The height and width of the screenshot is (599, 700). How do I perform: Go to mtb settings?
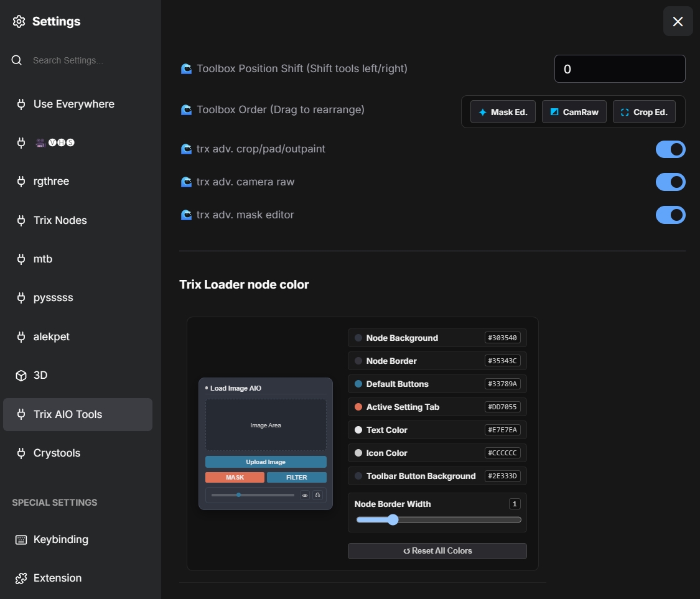point(78,259)
